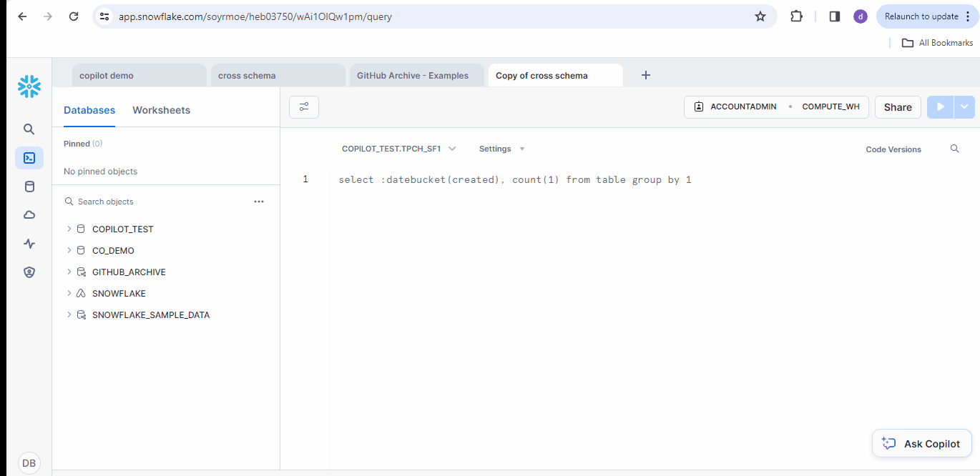Expand the CO_DEMO database tree node

[69, 251]
